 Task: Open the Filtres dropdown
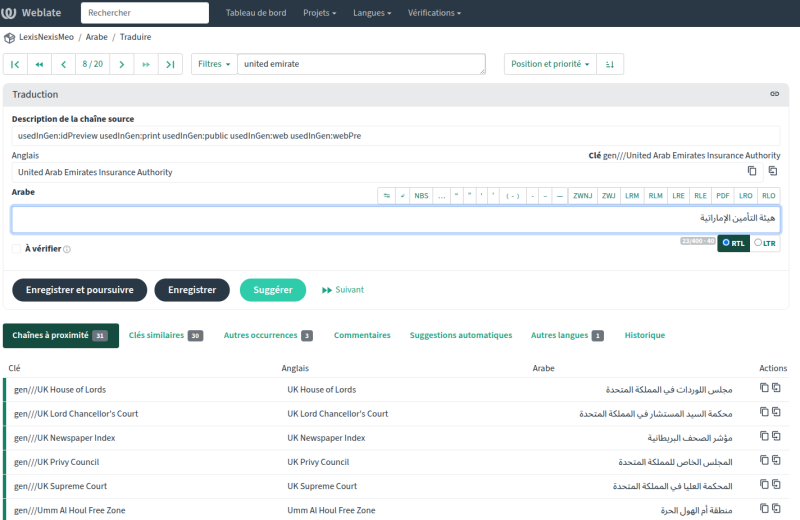[214, 64]
